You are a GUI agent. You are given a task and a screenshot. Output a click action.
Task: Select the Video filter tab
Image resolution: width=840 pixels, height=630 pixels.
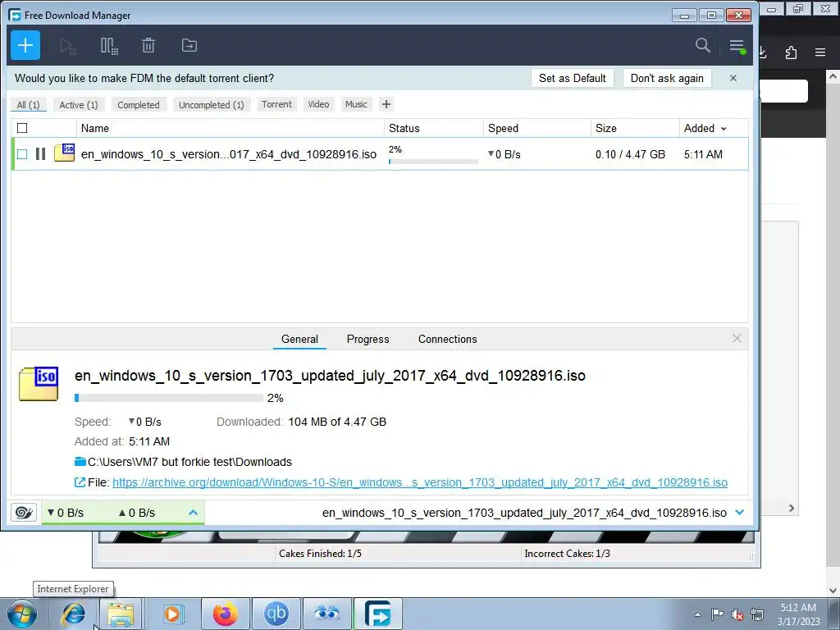click(x=318, y=104)
